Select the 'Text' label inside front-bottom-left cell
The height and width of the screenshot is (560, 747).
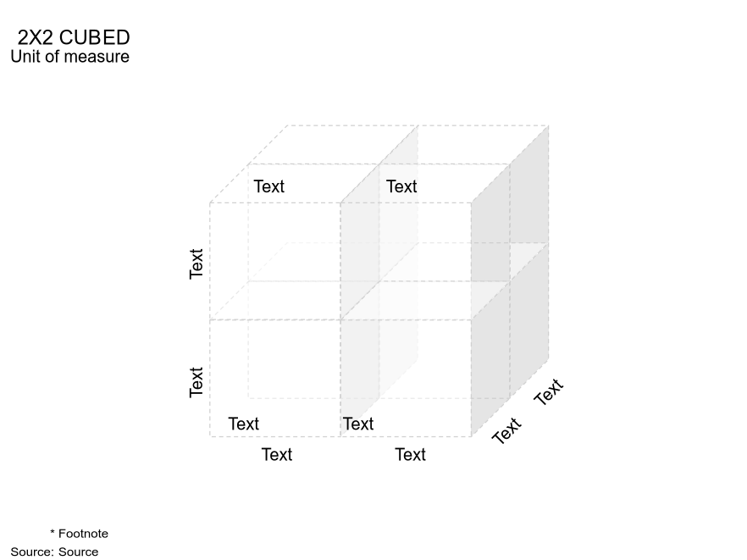click(243, 424)
